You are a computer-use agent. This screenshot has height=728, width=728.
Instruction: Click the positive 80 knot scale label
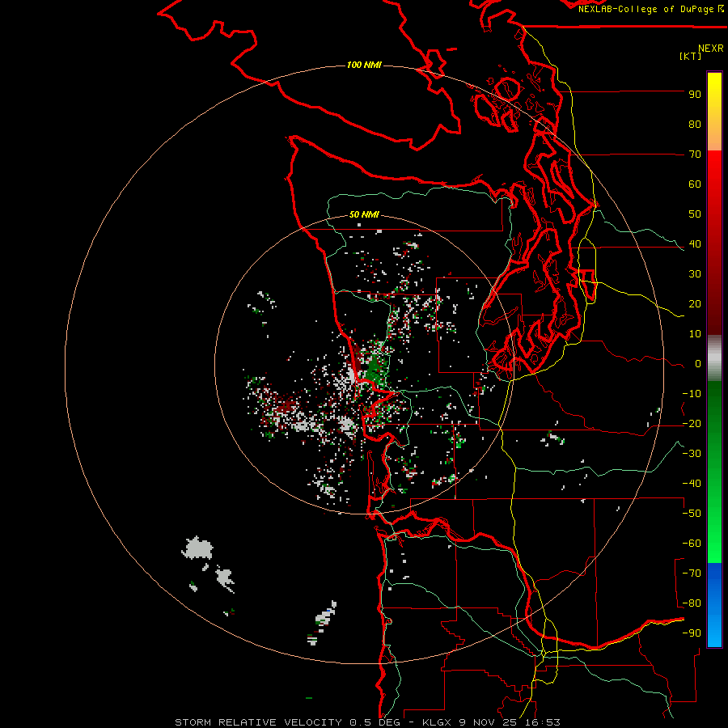[x=695, y=125]
